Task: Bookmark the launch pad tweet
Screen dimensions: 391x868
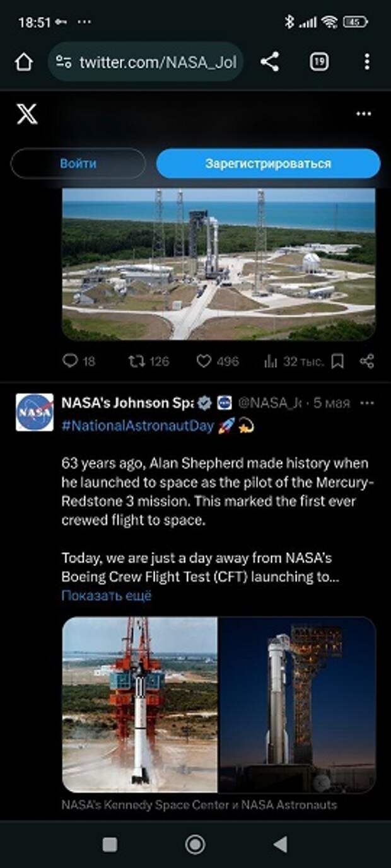Action: pyautogui.click(x=338, y=361)
